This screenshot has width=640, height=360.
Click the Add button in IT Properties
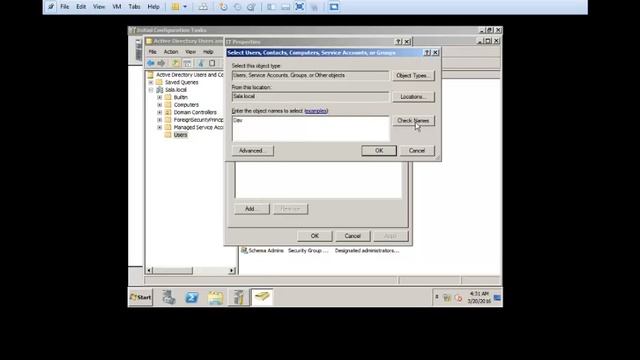point(251,209)
